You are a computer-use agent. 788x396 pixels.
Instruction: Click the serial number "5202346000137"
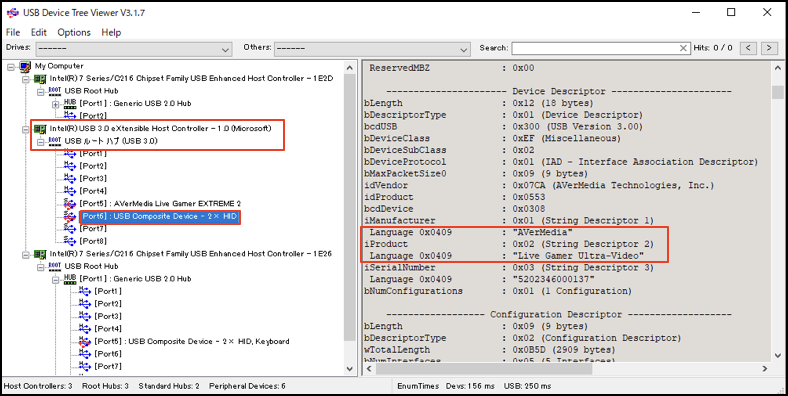pyautogui.click(x=553, y=279)
